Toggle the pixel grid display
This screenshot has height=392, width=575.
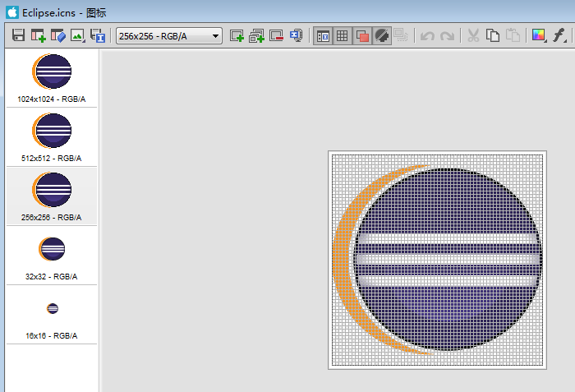[x=343, y=36]
